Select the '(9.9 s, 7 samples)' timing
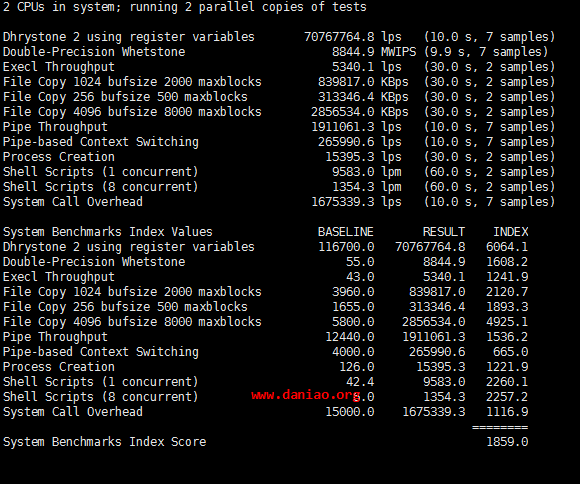Viewport: 580px width, 484px height. [x=486, y=52]
